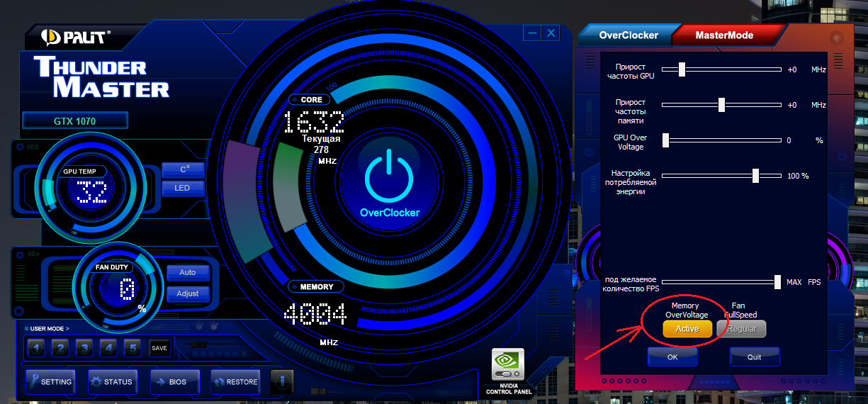Click the memory clock value 4004
Viewport: 868px width, 404px height.
pos(315,315)
